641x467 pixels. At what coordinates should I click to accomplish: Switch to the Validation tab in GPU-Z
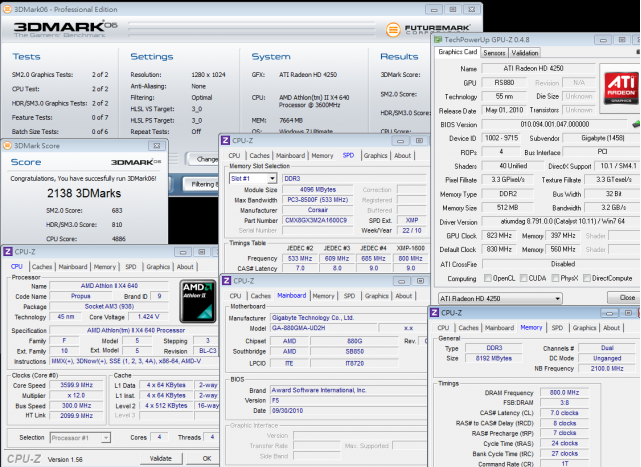(524, 53)
